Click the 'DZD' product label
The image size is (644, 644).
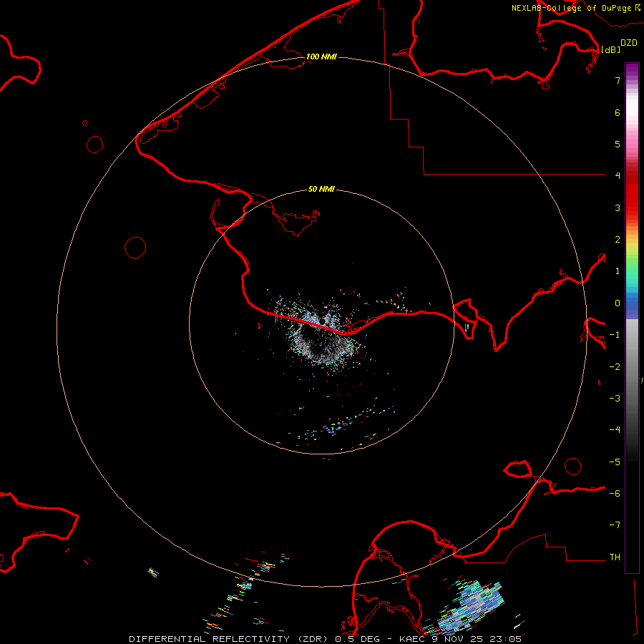coord(629,43)
